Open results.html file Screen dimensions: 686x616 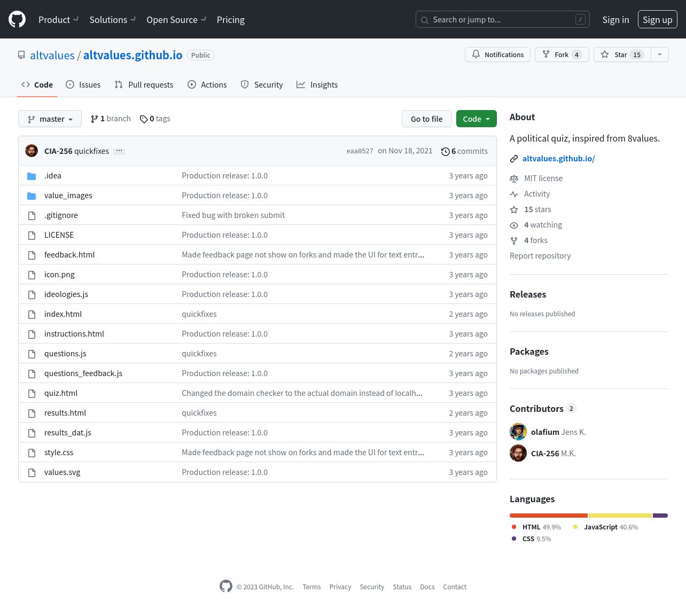(x=65, y=413)
